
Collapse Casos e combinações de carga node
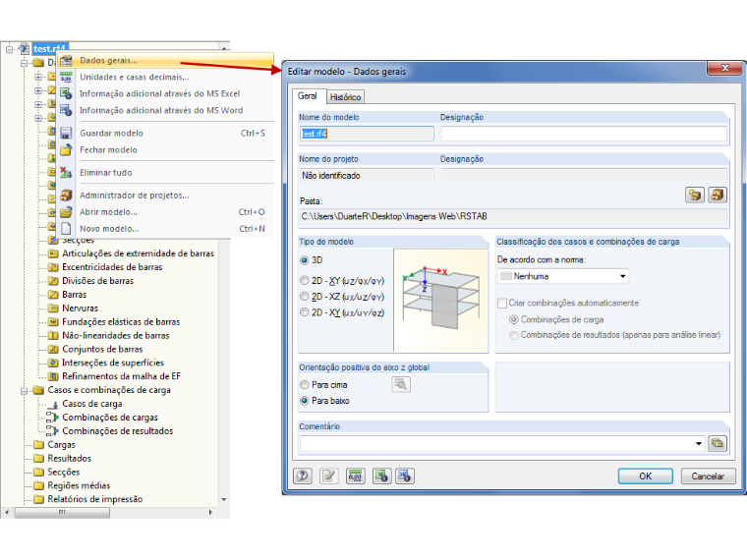click(24, 390)
